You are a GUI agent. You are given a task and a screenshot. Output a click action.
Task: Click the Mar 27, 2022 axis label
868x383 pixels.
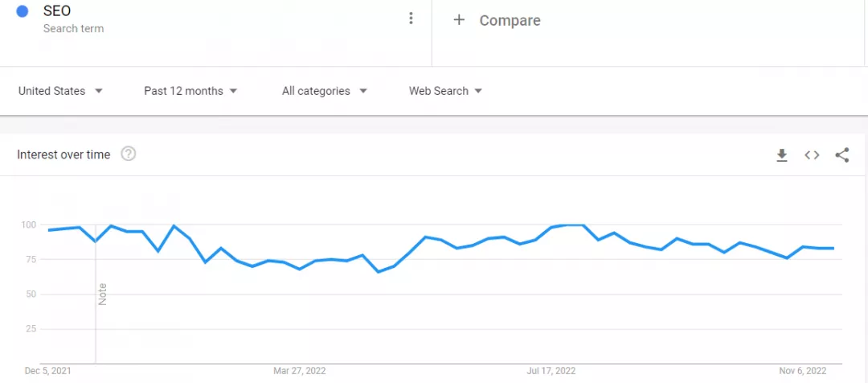(x=300, y=370)
